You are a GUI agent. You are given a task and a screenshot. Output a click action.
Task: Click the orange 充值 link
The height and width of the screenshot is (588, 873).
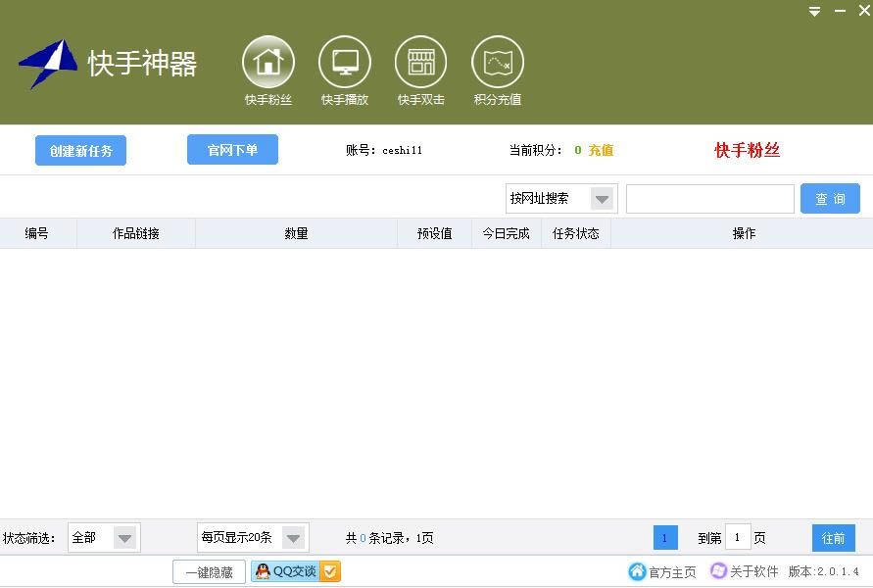(601, 150)
